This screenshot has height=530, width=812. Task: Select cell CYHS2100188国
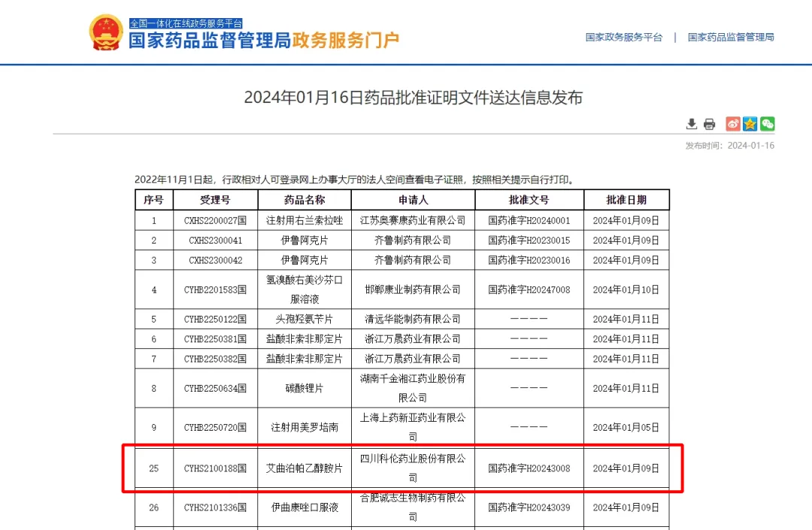tap(216, 468)
